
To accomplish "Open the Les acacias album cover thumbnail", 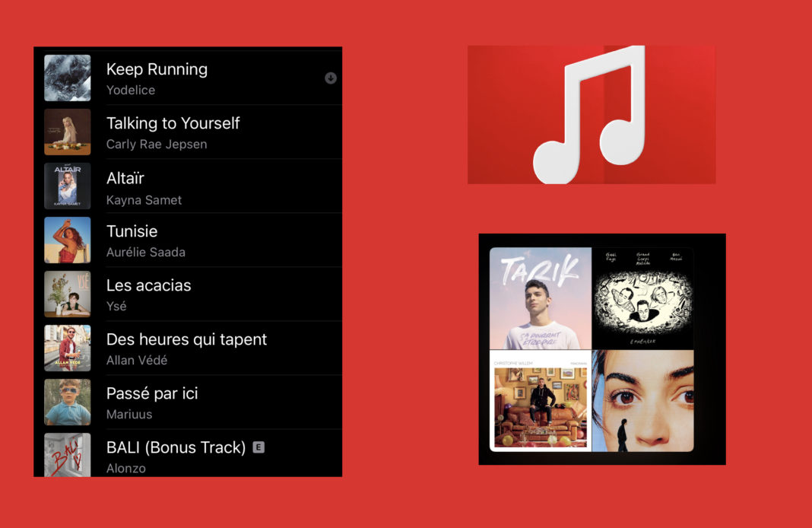I will [x=68, y=294].
